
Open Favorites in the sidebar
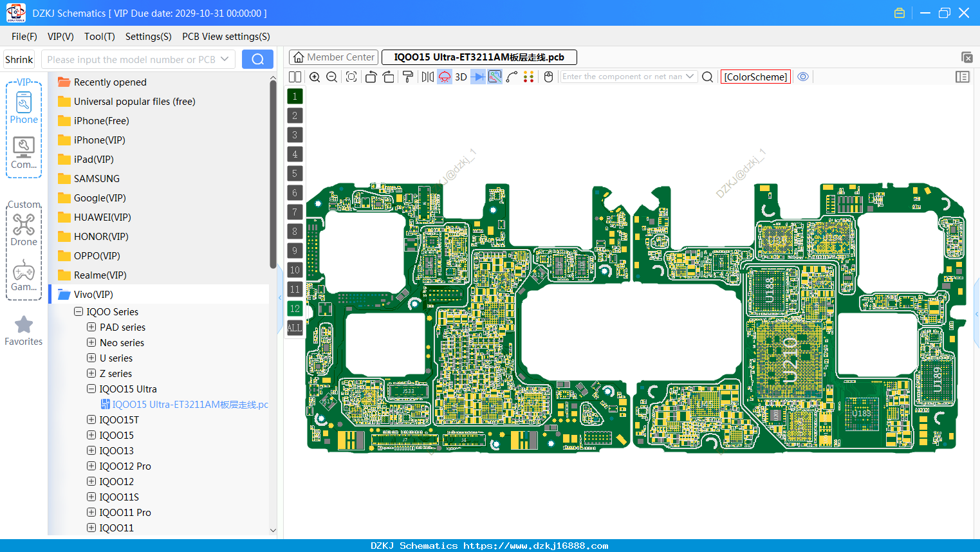pos(24,331)
